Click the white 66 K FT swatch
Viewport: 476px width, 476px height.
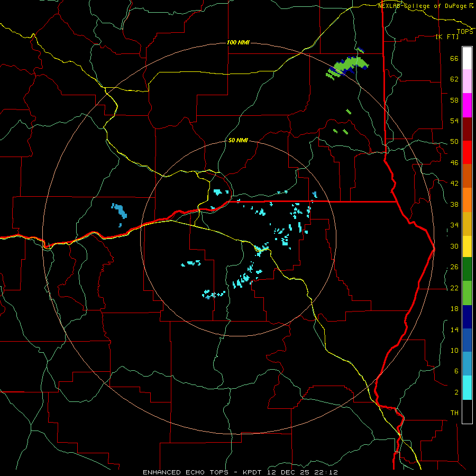[467, 58]
